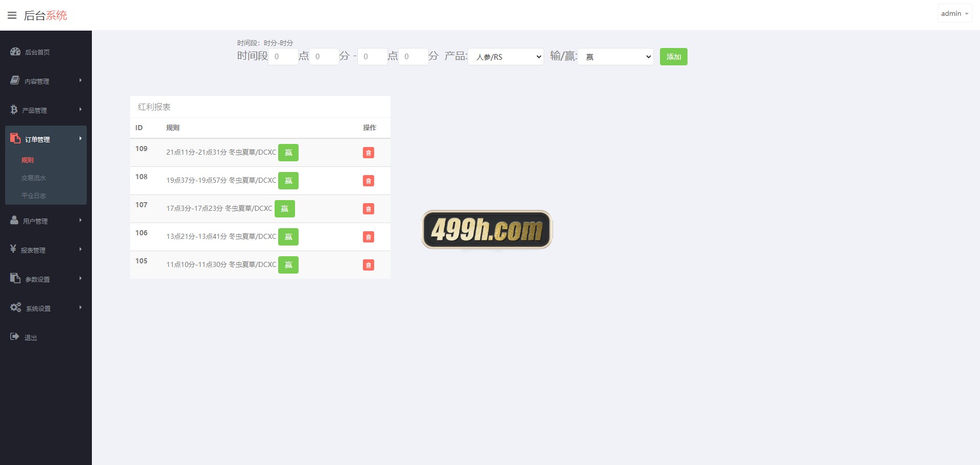Click the sign-out icon beside 退出

[15, 336]
